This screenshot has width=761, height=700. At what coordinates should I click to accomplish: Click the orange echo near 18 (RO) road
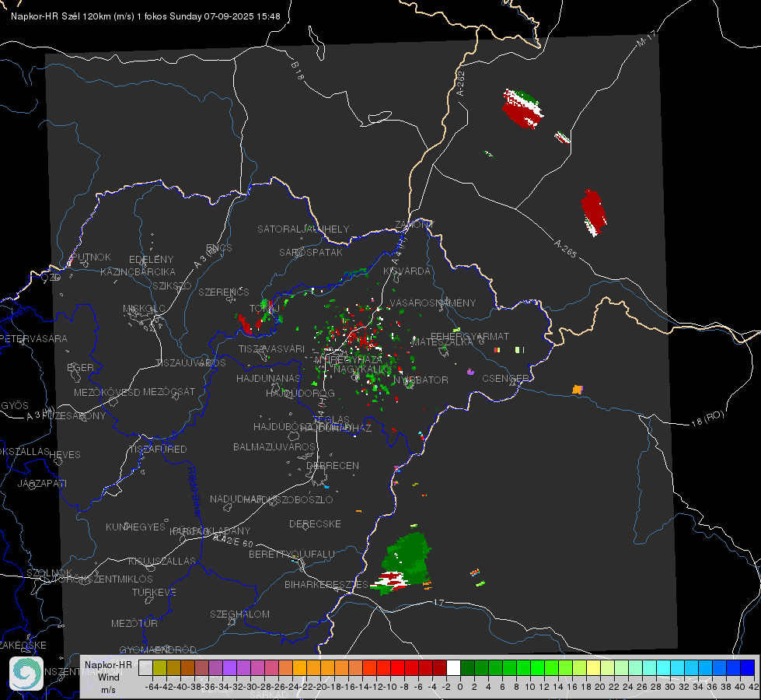coord(577,389)
